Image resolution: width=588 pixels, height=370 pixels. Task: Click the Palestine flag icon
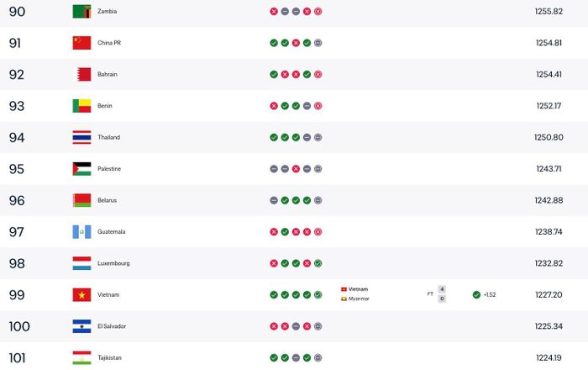(81, 169)
